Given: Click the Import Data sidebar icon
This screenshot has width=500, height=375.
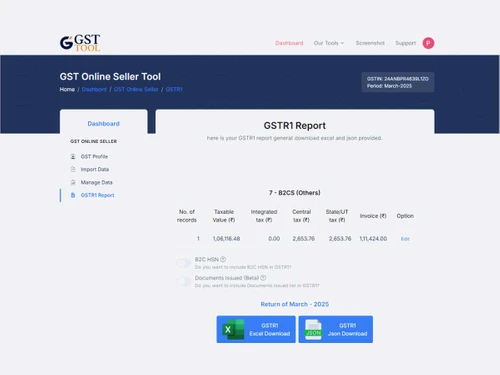Looking at the screenshot, I should click(x=73, y=169).
